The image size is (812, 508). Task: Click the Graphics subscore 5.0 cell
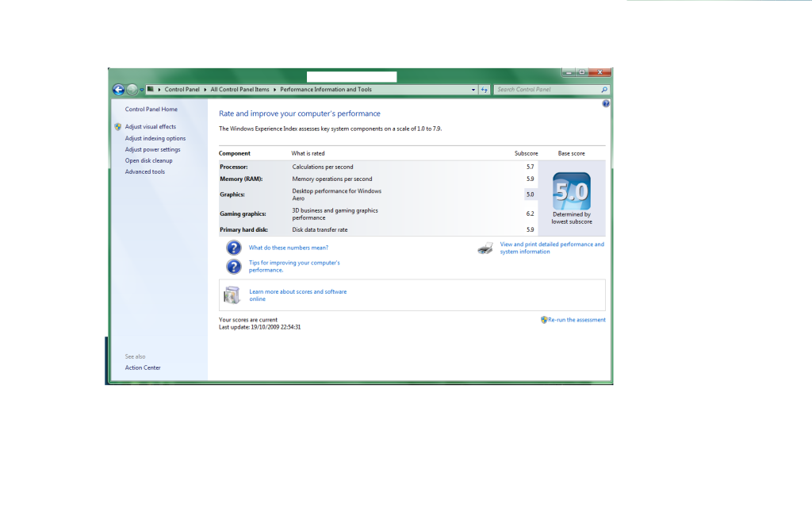(x=530, y=195)
